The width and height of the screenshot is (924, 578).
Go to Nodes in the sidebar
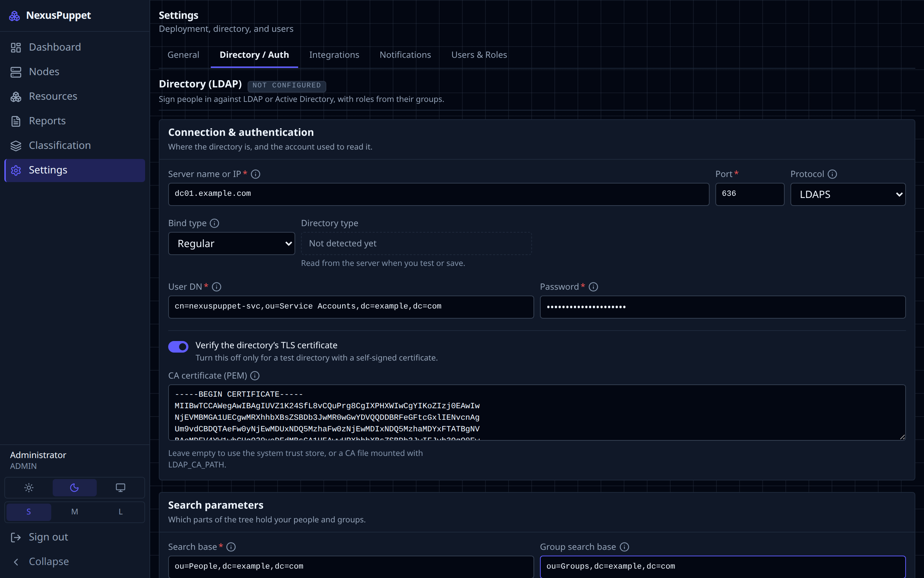(x=74, y=72)
